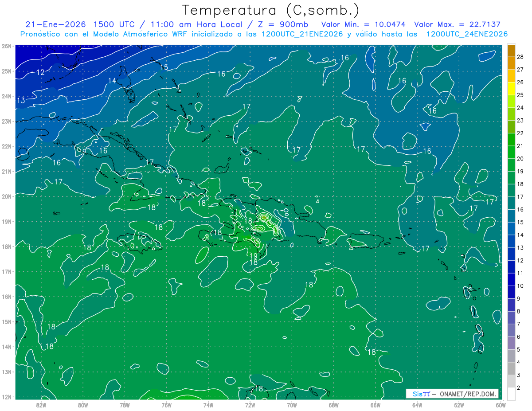The image size is (532, 411).
Task: Click the 15N latitude axis label
Action: 7,321
